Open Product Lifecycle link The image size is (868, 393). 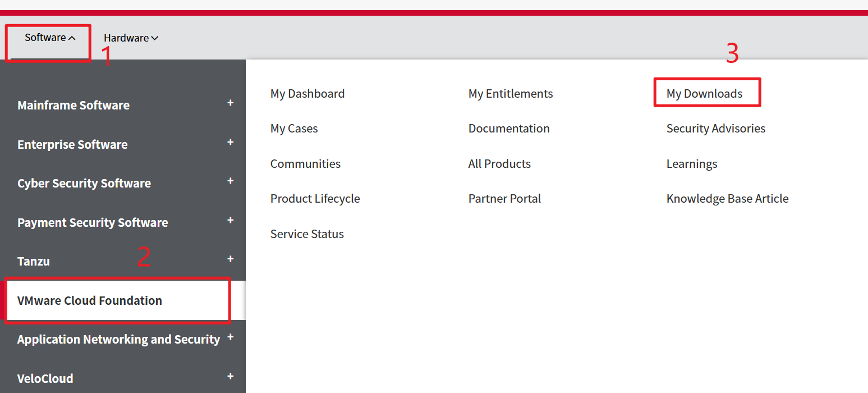point(315,199)
